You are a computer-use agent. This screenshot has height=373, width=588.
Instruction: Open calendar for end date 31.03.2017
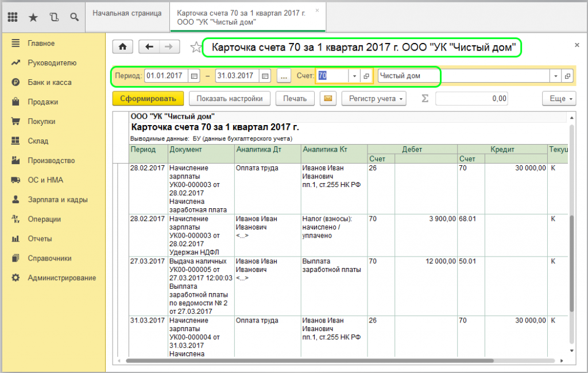pos(265,76)
